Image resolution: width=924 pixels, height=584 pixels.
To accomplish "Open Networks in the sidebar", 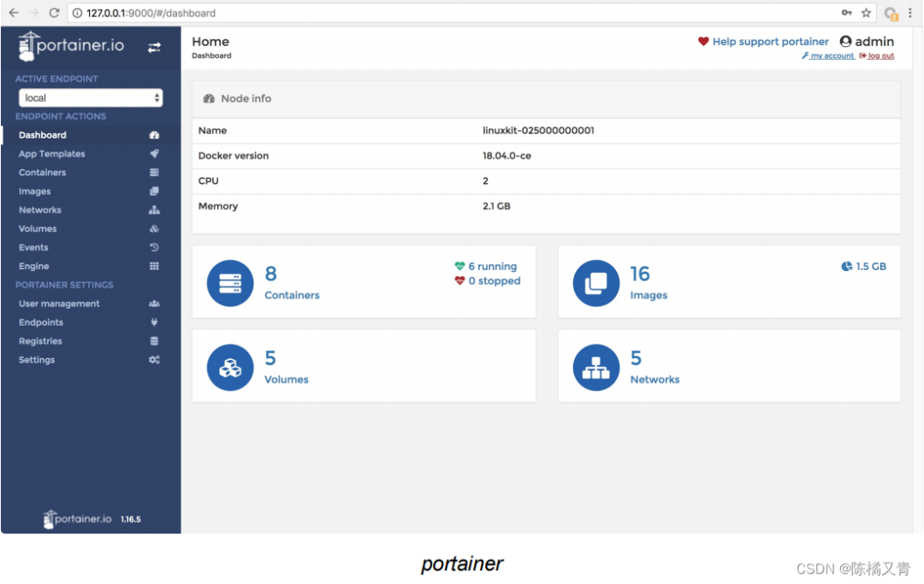I will tap(40, 210).
